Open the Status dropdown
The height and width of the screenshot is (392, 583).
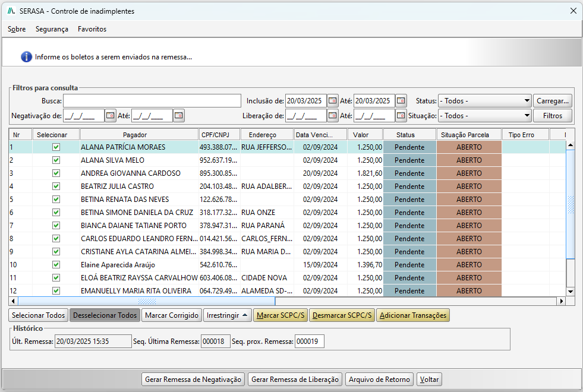[485, 101]
